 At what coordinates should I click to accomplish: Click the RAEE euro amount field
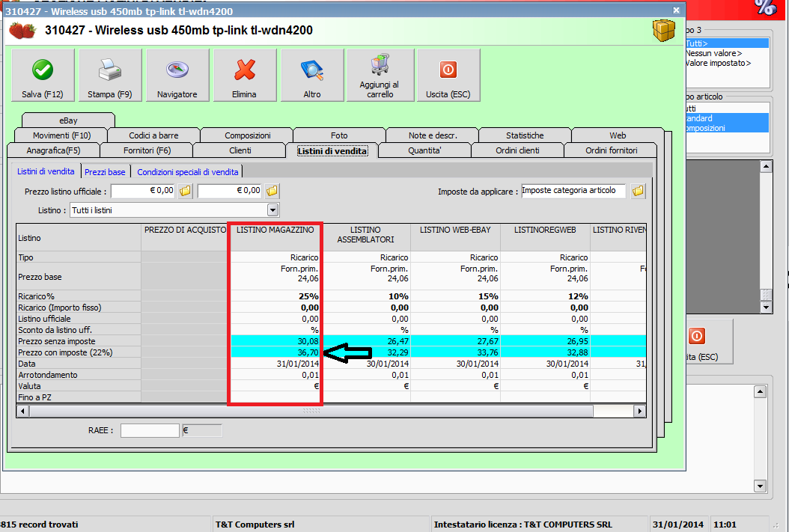(202, 430)
